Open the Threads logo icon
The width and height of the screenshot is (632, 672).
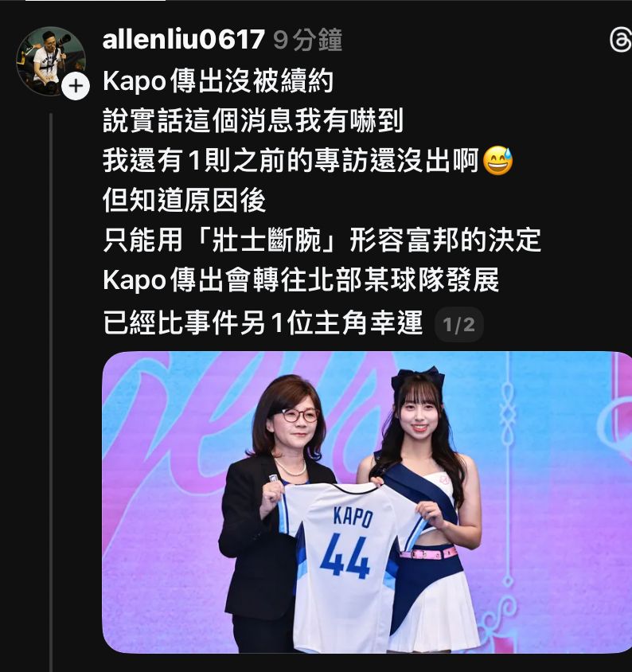click(x=620, y=41)
